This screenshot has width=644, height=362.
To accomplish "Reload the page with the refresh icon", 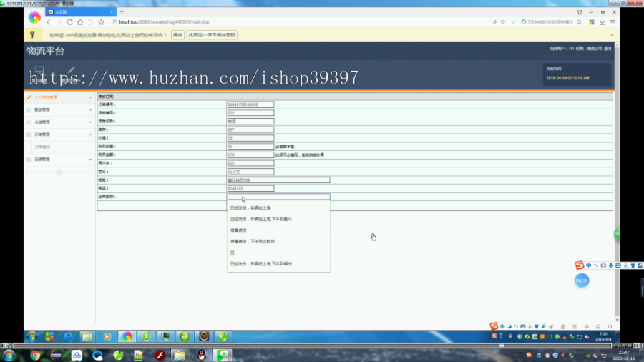I will 70,22.
